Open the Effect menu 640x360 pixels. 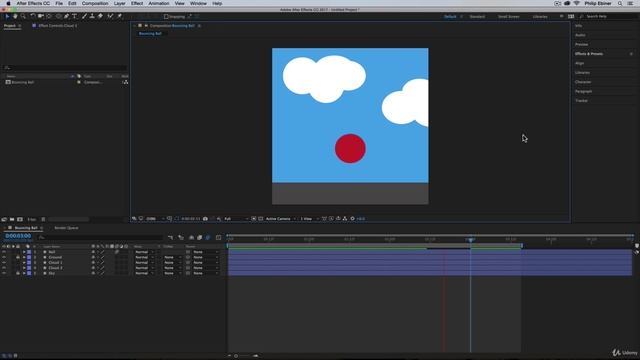(x=137, y=3)
